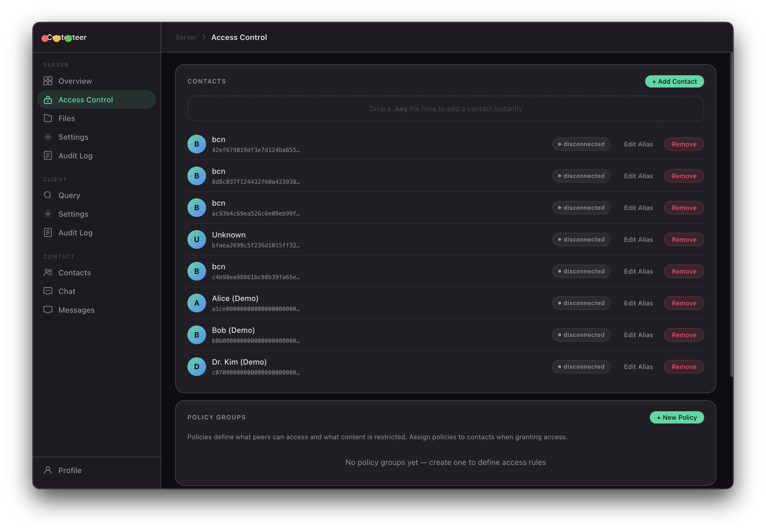Viewport: 766px width, 532px height.
Task: Open the Overview grid icon
Action: click(48, 81)
